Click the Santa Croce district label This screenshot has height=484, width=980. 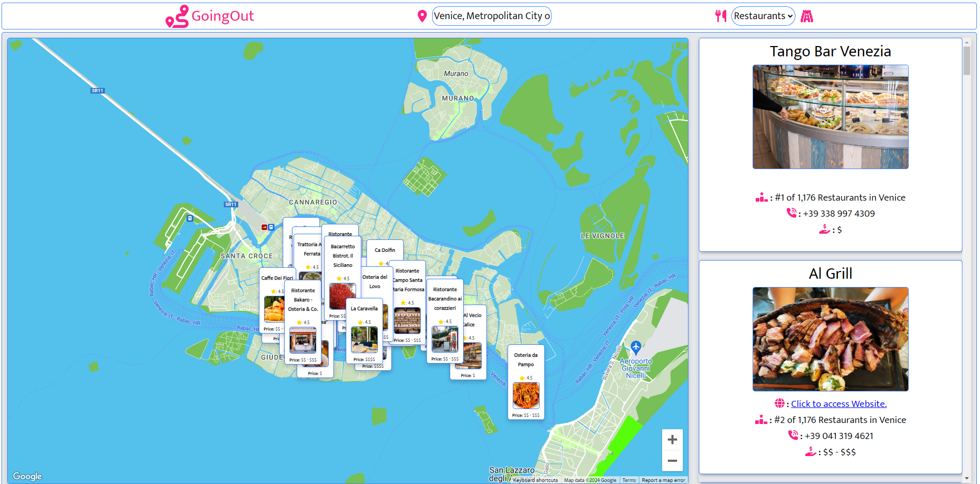247,256
